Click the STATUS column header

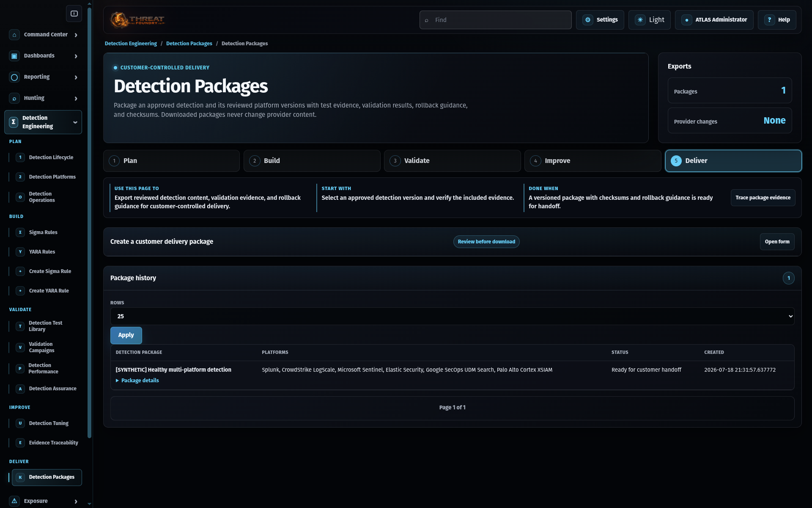click(x=620, y=353)
